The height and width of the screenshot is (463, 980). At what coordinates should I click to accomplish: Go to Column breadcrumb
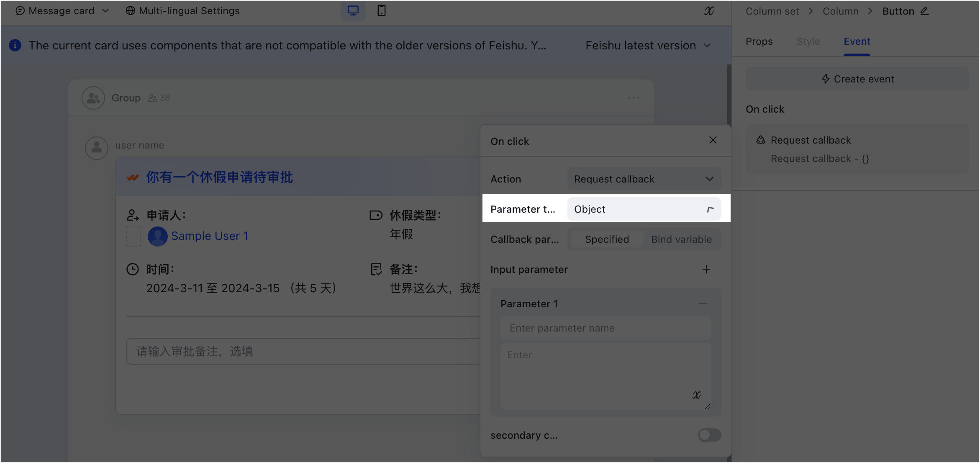click(x=840, y=11)
